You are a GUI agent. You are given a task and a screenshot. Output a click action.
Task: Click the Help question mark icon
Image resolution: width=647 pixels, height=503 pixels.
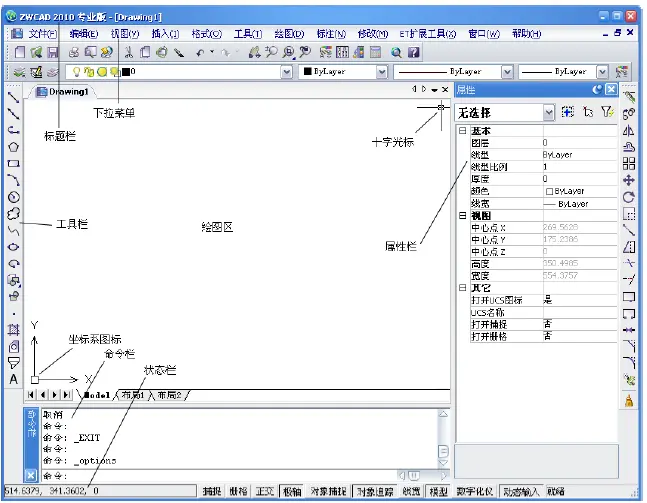tap(413, 52)
